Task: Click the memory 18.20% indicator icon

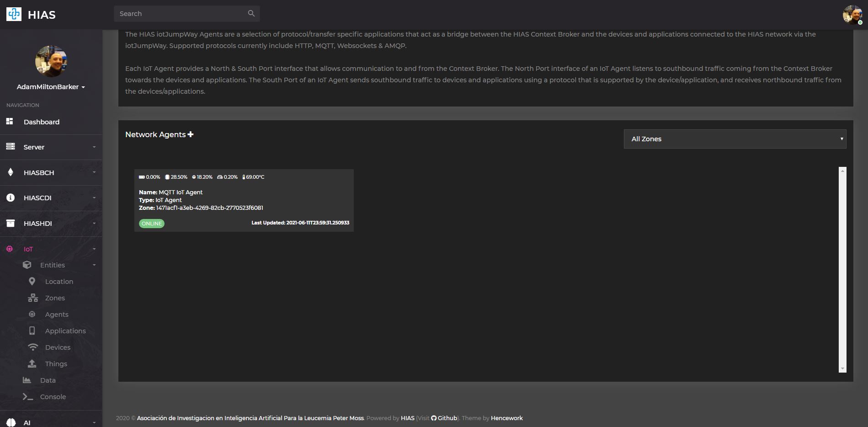Action: coord(194,177)
